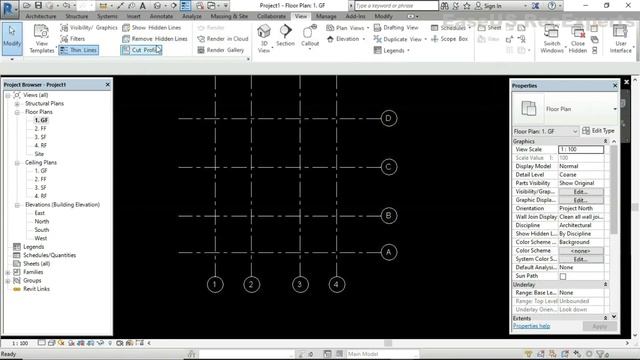Screen dimensions: 640x360
Task: Collapse the Underlay properties section
Action: (x=606, y=284)
